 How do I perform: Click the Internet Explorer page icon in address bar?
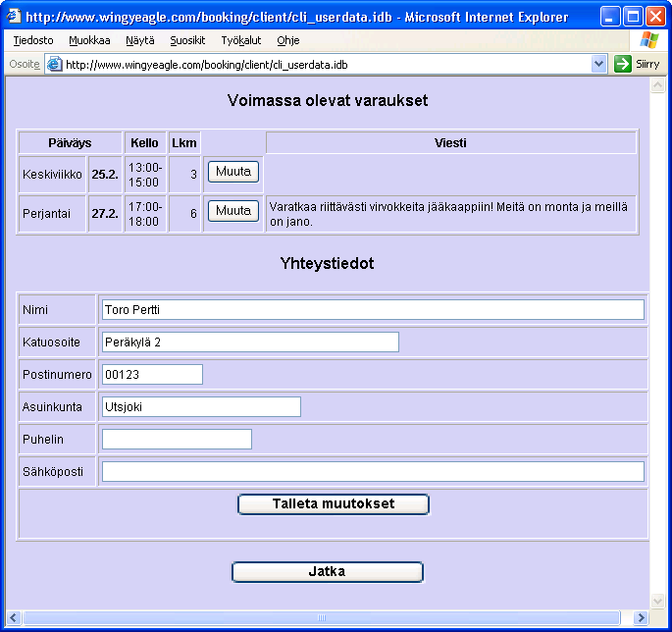pos(55,64)
